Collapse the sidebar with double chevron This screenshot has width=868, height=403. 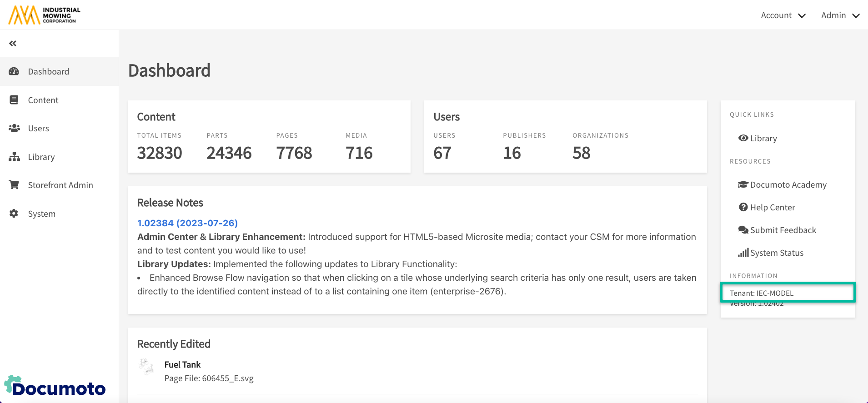tap(13, 44)
